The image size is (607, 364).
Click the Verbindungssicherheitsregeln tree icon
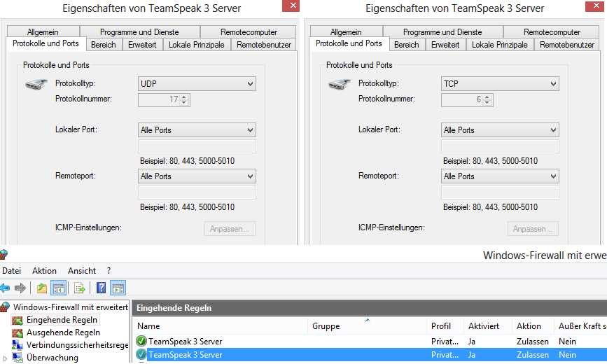point(18,345)
